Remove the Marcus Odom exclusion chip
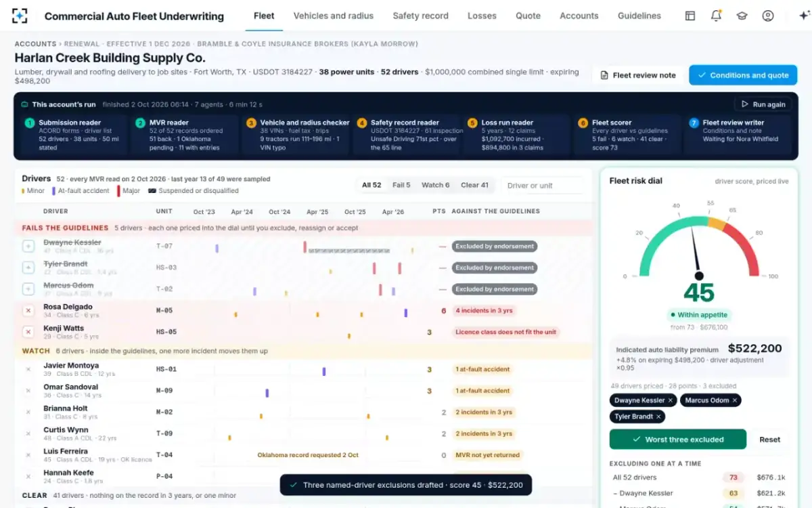This screenshot has height=508, width=812. coord(735,400)
